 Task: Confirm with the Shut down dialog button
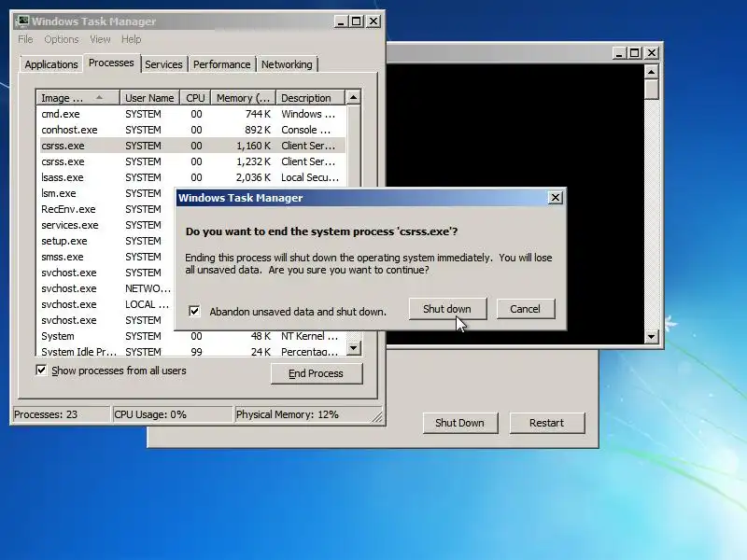pos(447,309)
